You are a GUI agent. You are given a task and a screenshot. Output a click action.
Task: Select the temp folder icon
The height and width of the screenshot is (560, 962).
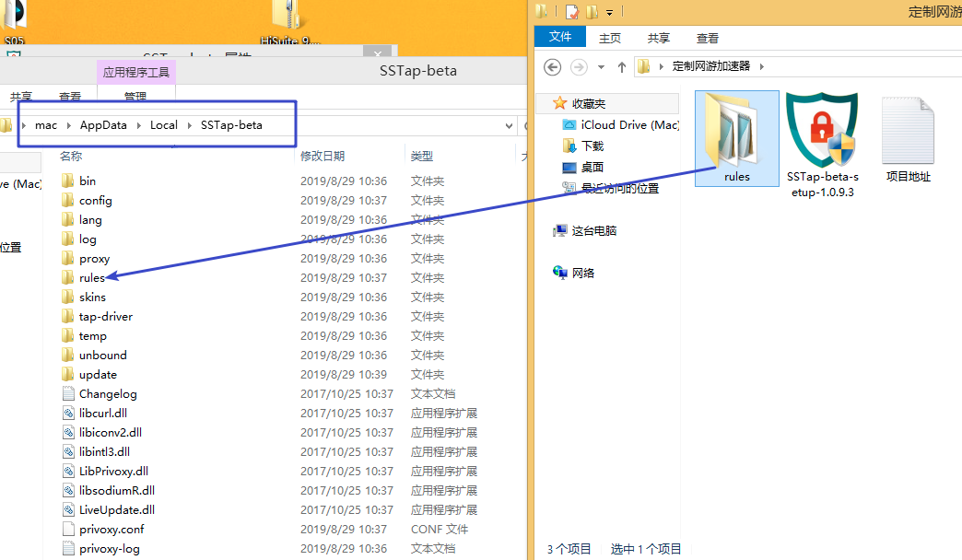67,335
